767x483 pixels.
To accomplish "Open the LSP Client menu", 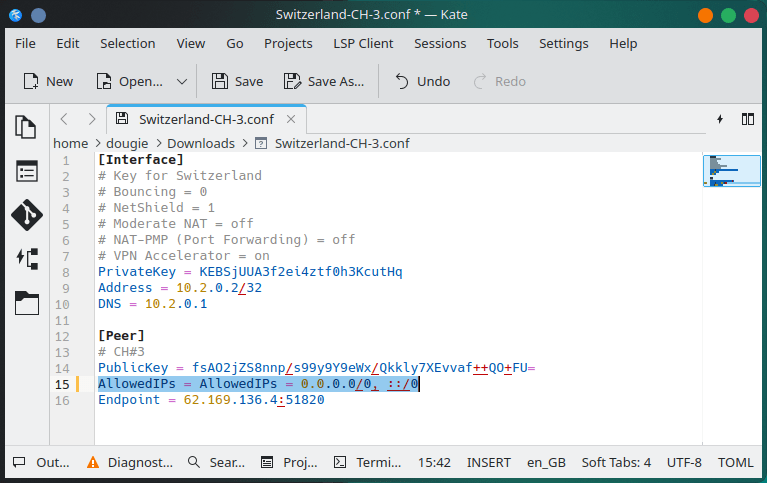I will coord(363,44).
